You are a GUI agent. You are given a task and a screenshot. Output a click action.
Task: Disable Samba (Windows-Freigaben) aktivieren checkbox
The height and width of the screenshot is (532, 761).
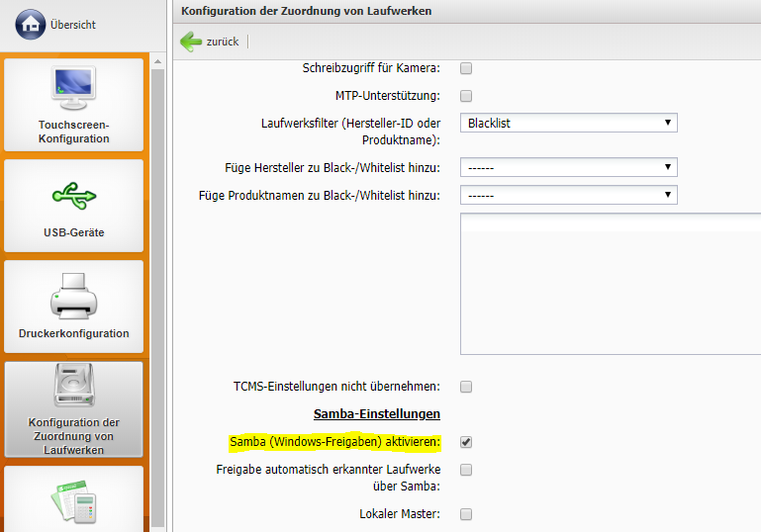tap(466, 442)
